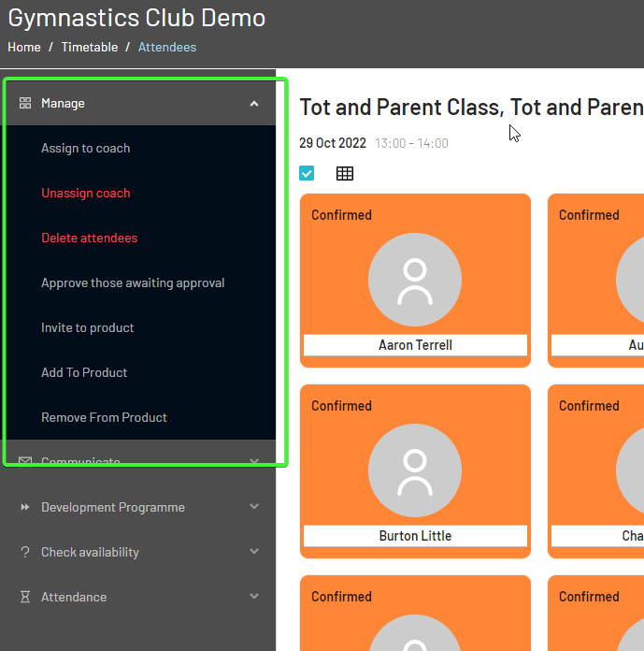Click the Gymnastics Club Demo title
Screen dimensions: 644x651
[136, 18]
